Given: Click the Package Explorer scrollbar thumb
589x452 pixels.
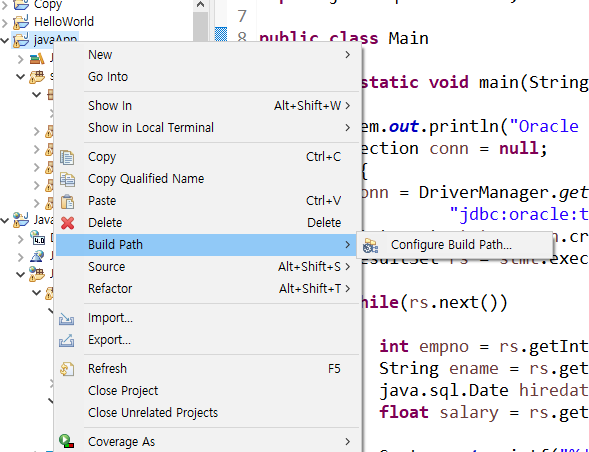Looking at the screenshot, I should [201, 27].
